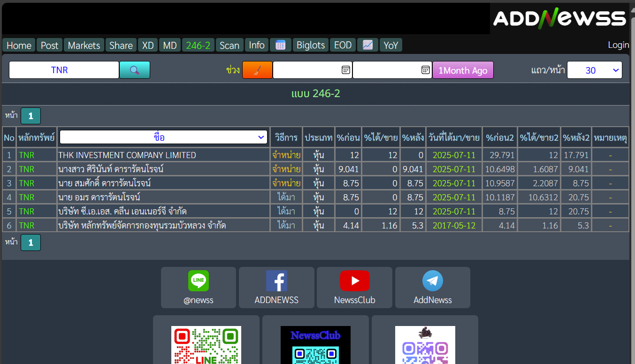Open the Biglots menu item

pos(311,45)
